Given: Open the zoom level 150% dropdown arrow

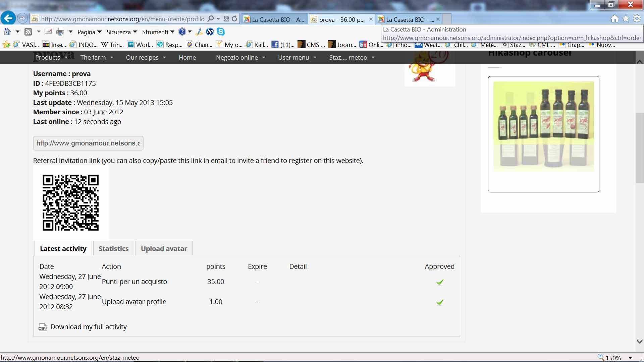Looking at the screenshot, I should click(630, 358).
